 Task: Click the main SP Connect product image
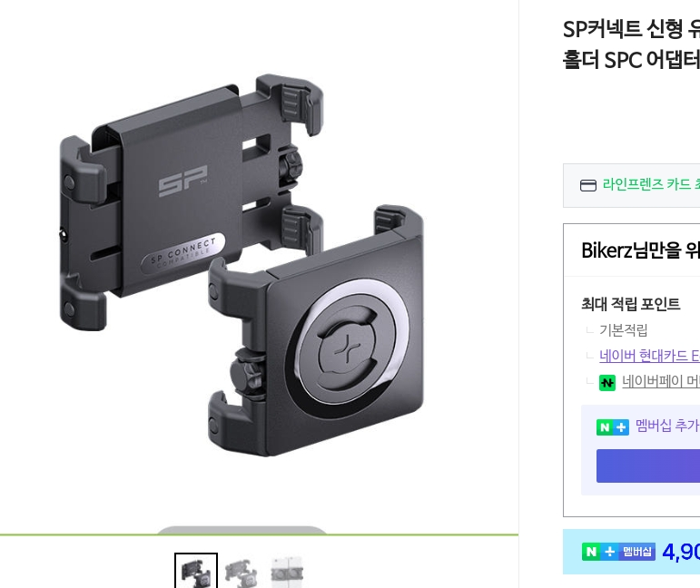pyautogui.click(x=242, y=265)
